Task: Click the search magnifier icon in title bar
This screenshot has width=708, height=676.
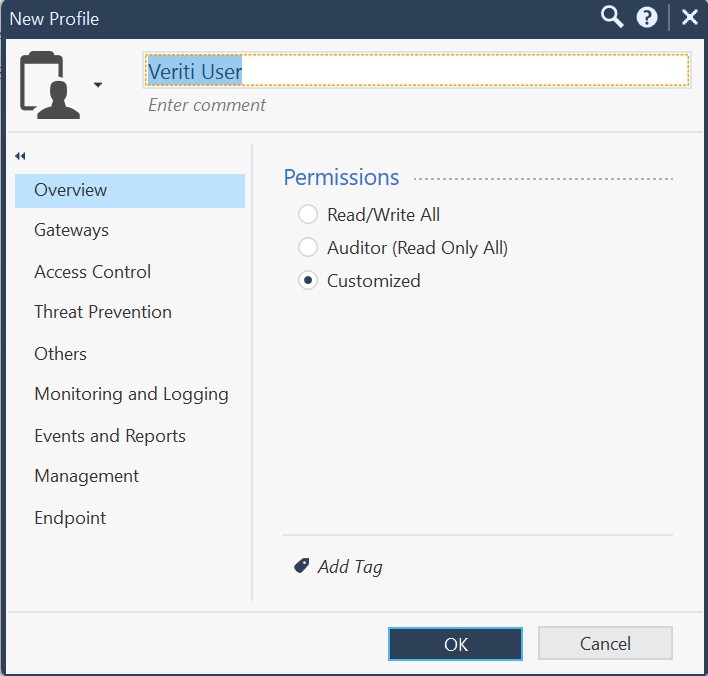Action: pyautogui.click(x=612, y=17)
